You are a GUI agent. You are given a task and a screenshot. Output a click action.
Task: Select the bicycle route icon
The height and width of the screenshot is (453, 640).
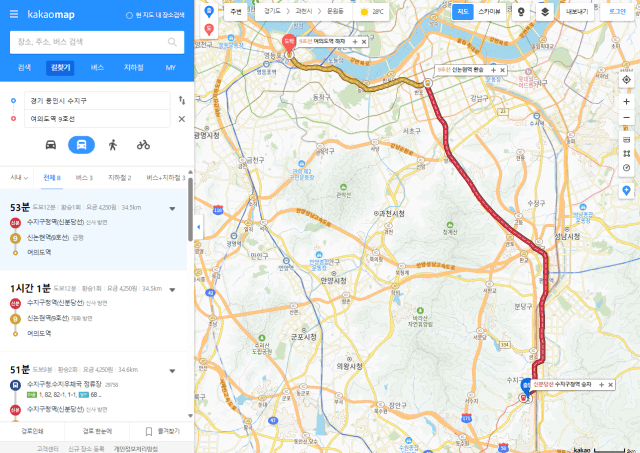(x=143, y=145)
